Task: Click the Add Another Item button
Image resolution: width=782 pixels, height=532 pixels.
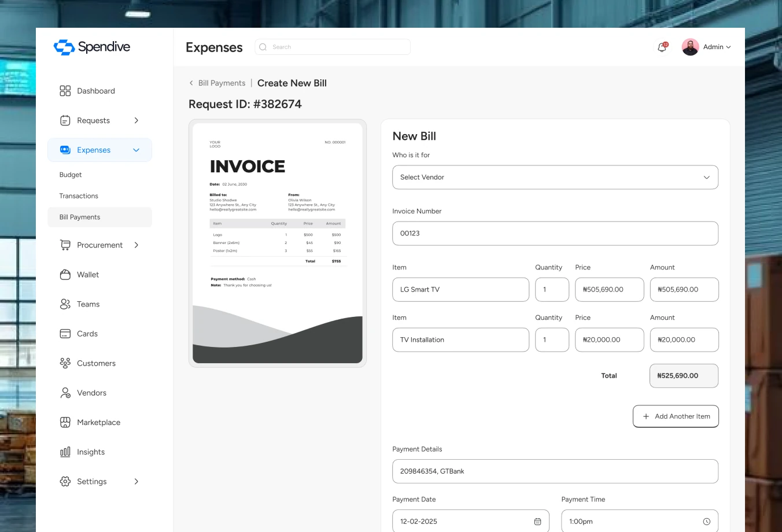Action: (x=676, y=416)
